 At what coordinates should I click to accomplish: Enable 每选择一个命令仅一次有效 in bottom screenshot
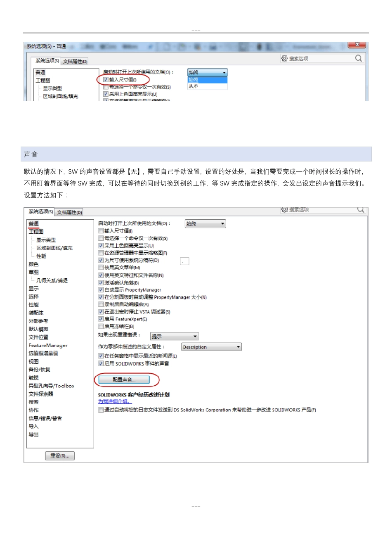(101, 238)
